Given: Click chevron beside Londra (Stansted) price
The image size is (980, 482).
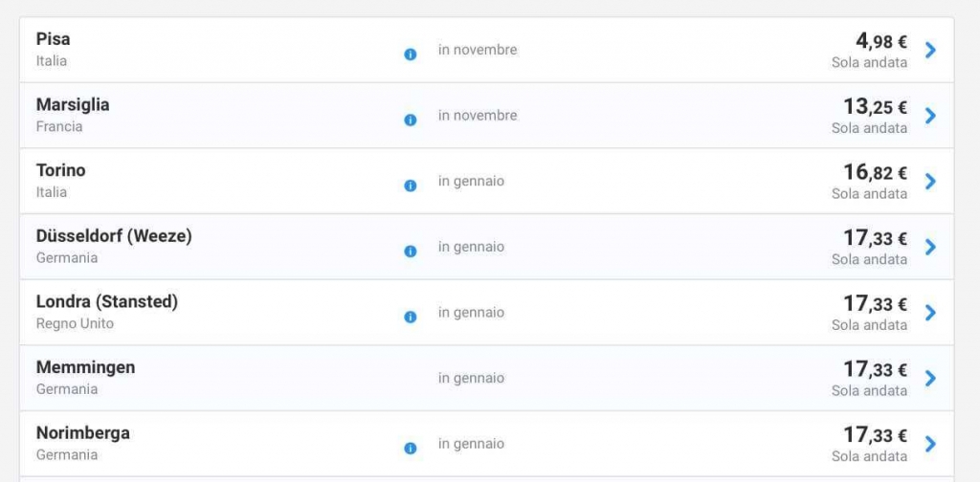Looking at the screenshot, I should pyautogui.click(x=930, y=313).
